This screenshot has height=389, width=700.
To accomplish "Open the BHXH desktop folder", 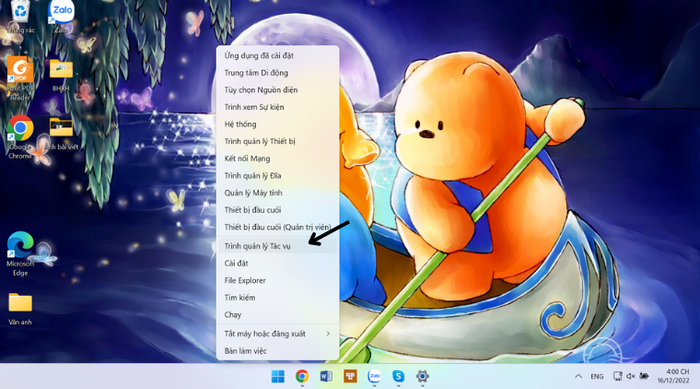I will [x=61, y=75].
